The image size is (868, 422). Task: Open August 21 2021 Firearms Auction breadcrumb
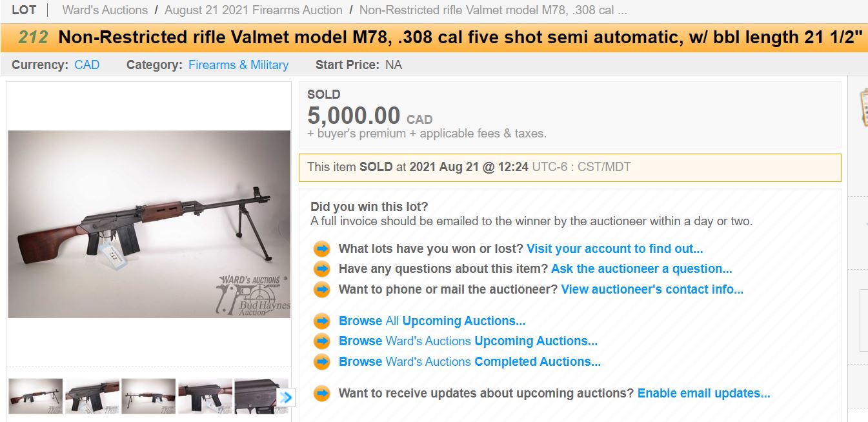[x=254, y=10]
